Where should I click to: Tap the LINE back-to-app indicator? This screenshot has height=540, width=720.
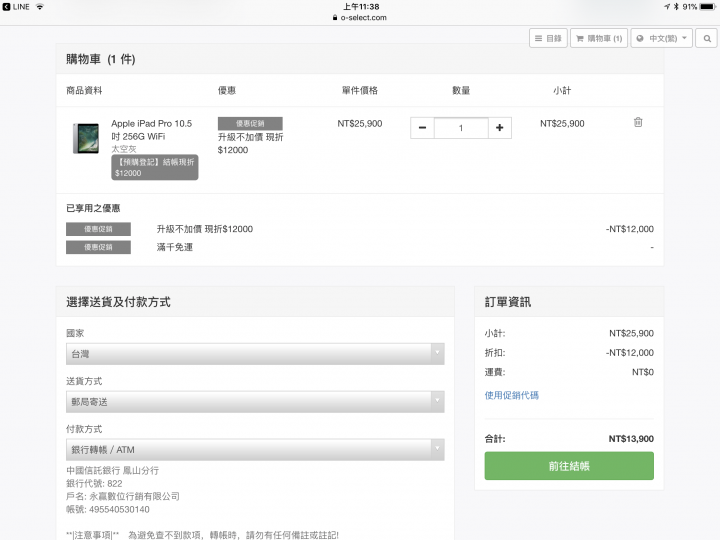pyautogui.click(x=16, y=6)
